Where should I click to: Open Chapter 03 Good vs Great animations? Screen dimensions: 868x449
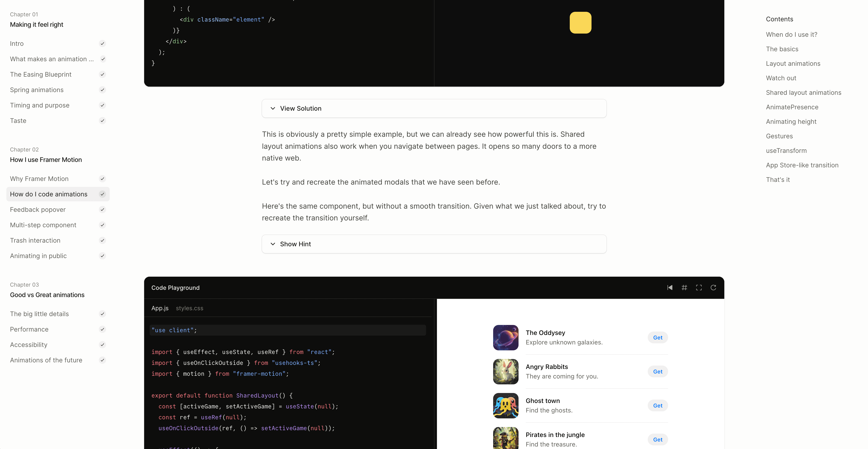[47, 294]
